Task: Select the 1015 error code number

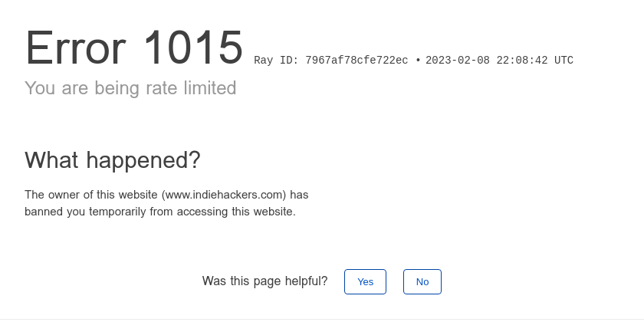Action: (193, 48)
